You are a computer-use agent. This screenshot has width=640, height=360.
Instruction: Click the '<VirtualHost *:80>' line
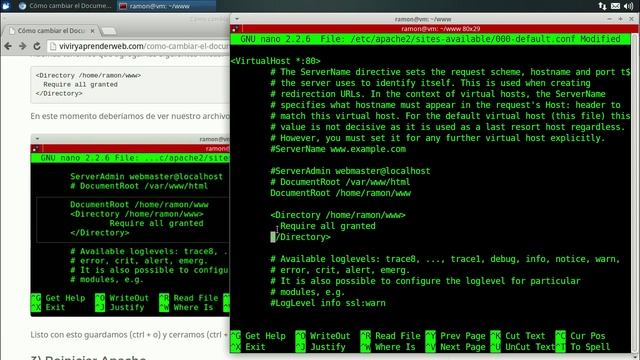[276, 61]
